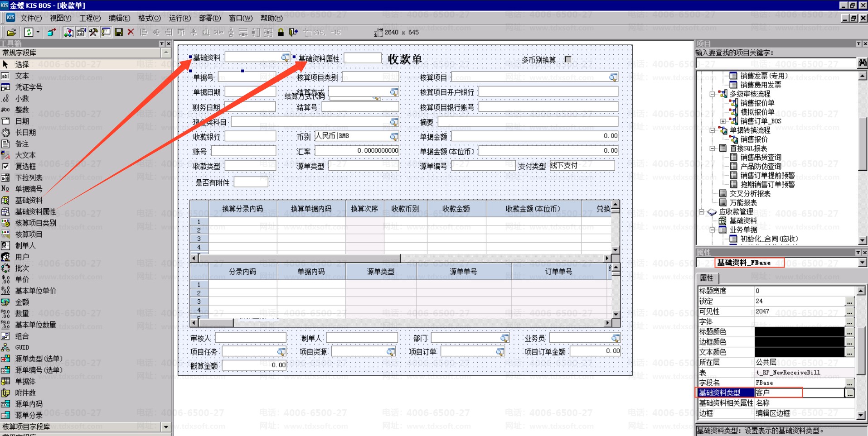Collapse the 多级审核流程 tree node
The width and height of the screenshot is (868, 436).
[x=712, y=94]
